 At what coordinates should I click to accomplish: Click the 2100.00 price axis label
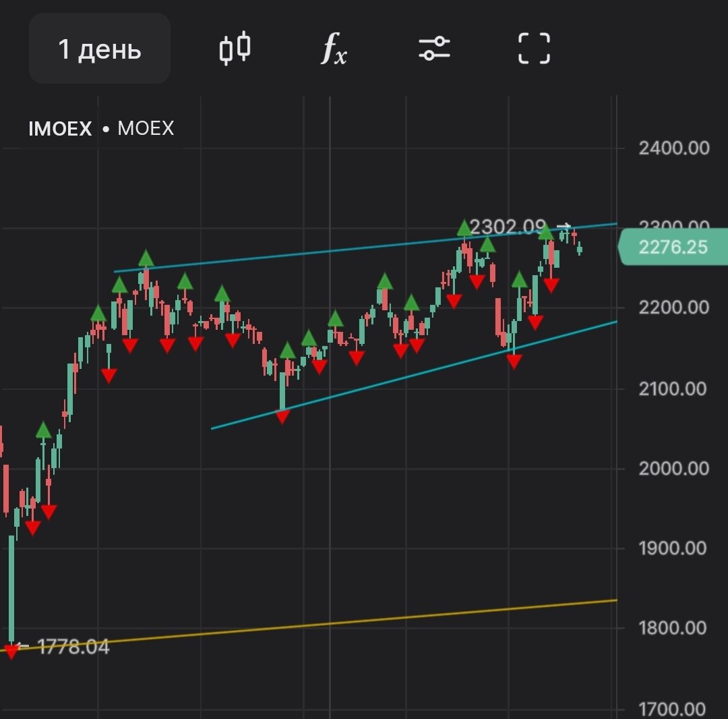[x=672, y=389]
